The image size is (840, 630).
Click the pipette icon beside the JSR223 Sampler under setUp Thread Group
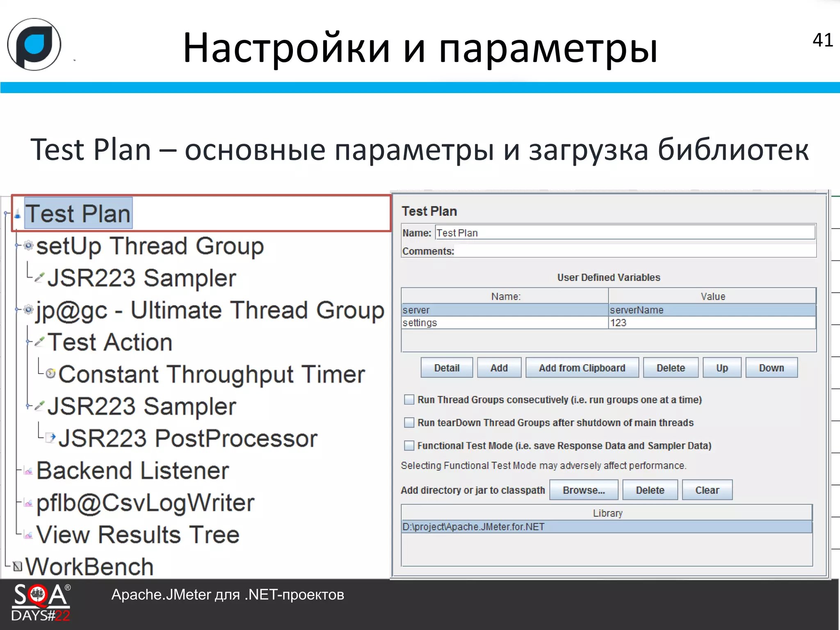click(39, 277)
